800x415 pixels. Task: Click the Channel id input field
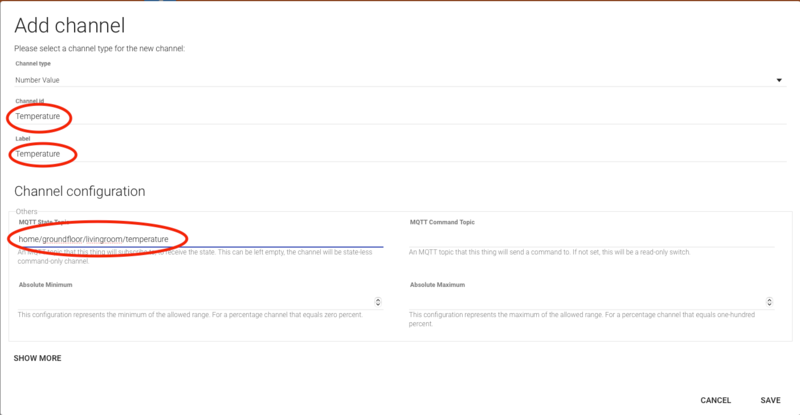point(300,117)
